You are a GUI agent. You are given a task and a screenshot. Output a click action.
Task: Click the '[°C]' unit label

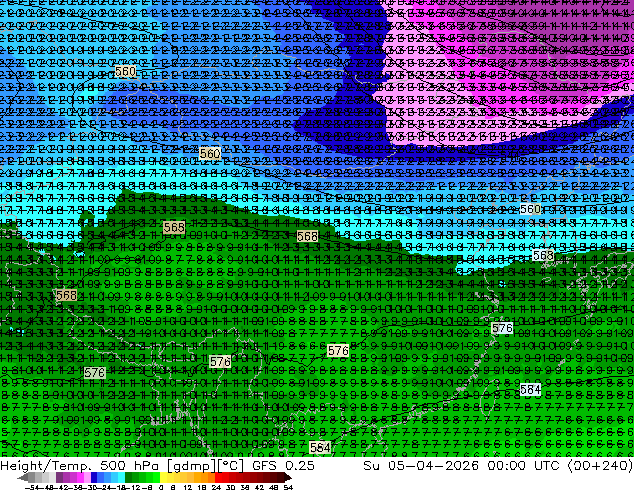coord(230,466)
